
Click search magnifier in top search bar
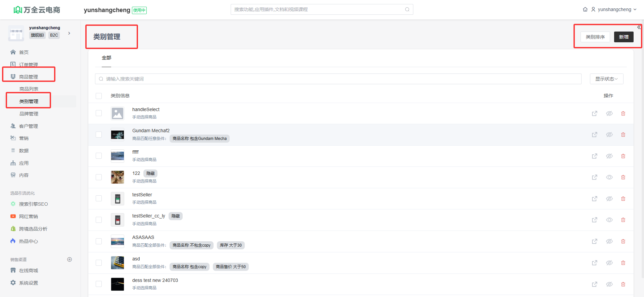pyautogui.click(x=407, y=9)
